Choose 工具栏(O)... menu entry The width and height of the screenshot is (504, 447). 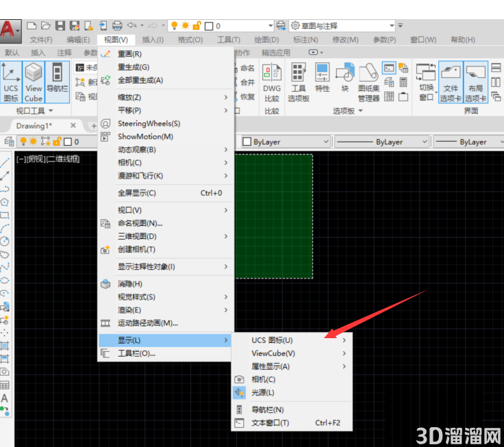click(x=166, y=353)
